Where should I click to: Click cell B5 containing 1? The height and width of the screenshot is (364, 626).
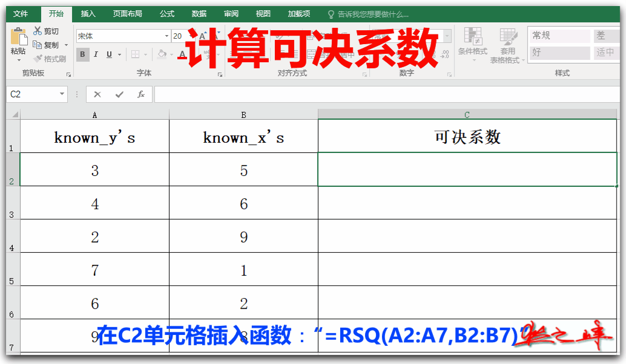tap(243, 269)
